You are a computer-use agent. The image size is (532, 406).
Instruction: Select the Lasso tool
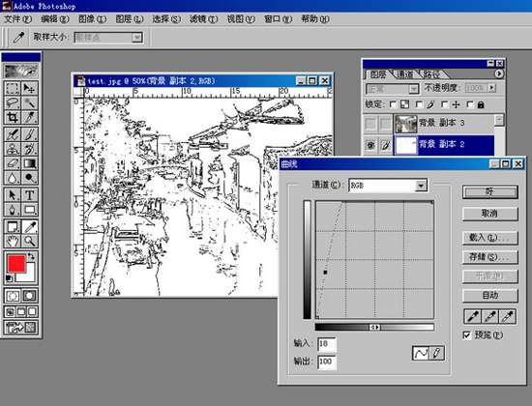13,102
